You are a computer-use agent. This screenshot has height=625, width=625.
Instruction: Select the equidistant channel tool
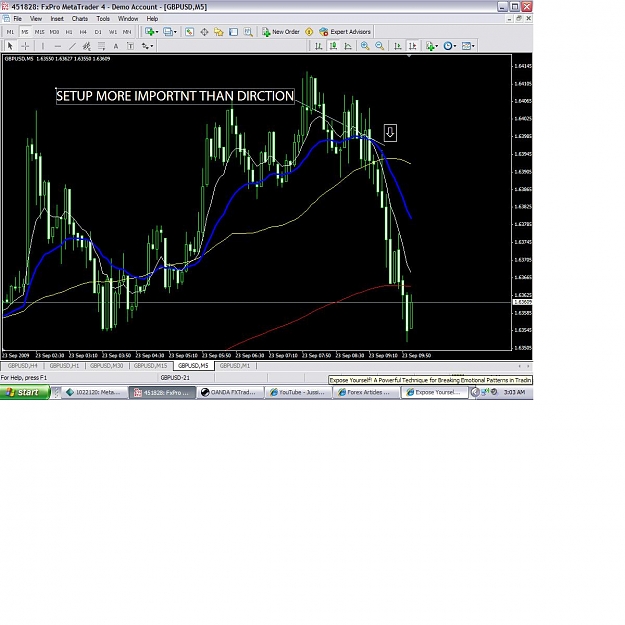[x=86, y=46]
